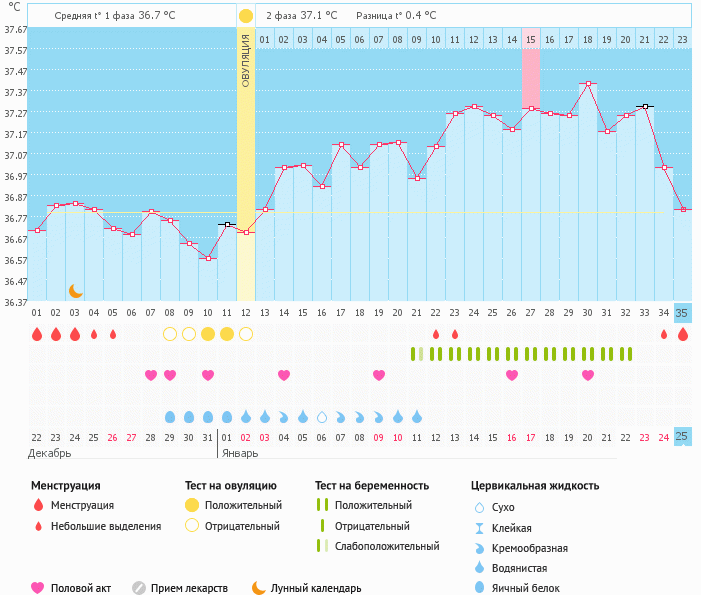Click the Лунный календарь legend moon icon
Screen dimensions: 701x595
[259, 588]
